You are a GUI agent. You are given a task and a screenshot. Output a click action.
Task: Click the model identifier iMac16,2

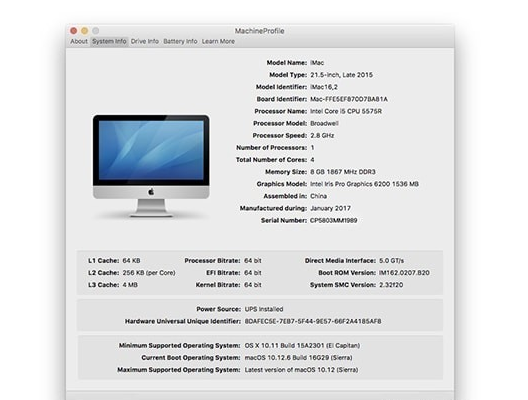pyautogui.click(x=324, y=87)
